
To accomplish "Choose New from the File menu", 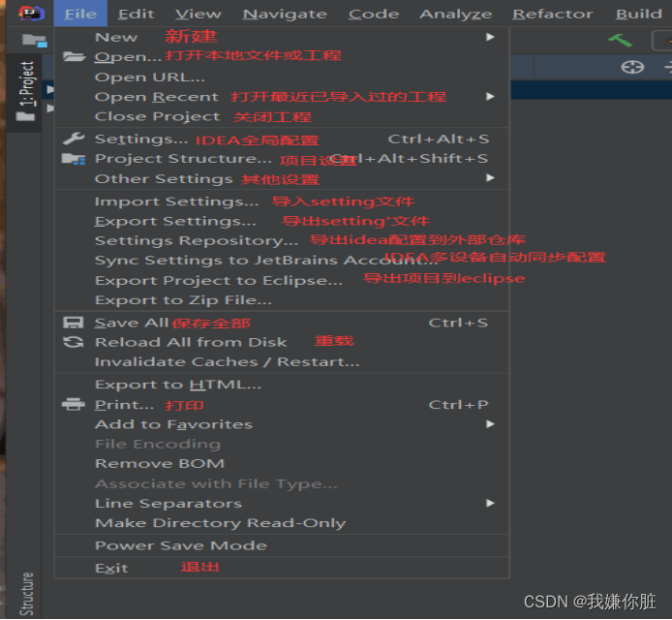I will tap(282, 38).
